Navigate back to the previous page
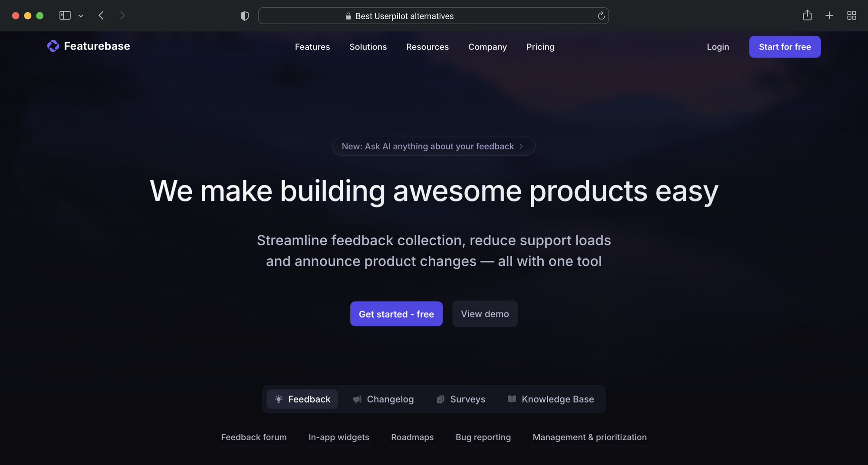 (x=101, y=15)
